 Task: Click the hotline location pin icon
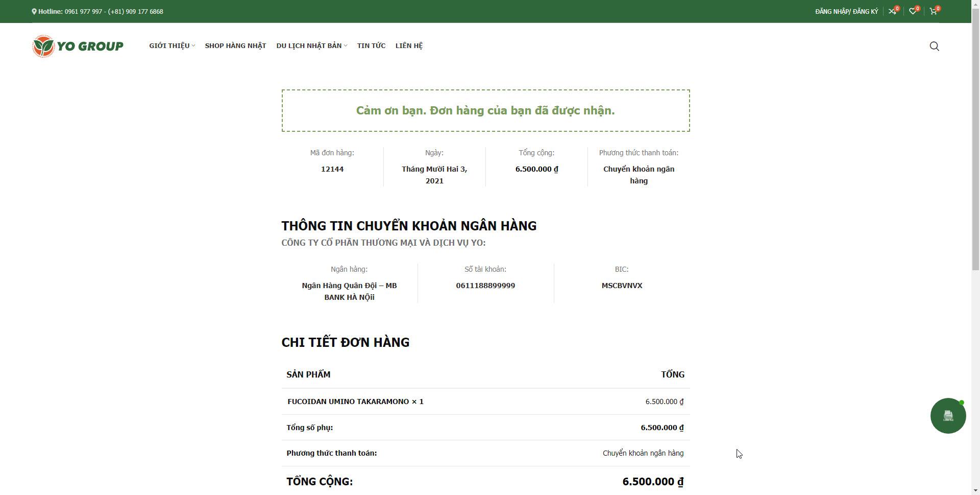pyautogui.click(x=34, y=11)
